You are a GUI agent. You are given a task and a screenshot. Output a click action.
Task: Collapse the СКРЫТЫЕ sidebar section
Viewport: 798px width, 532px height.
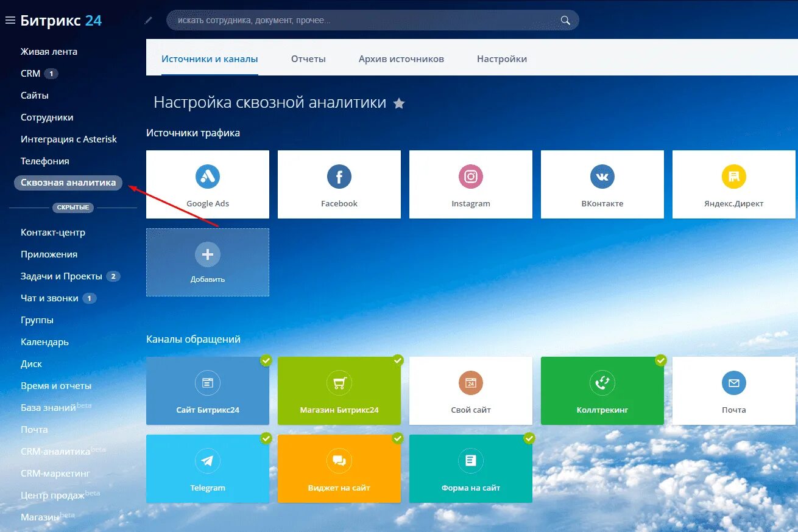(x=73, y=207)
